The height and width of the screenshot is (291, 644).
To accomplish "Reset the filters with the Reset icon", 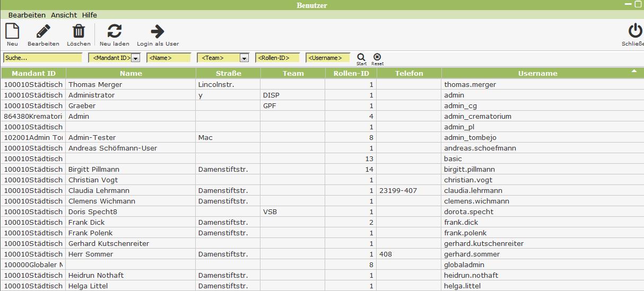I will click(x=377, y=57).
